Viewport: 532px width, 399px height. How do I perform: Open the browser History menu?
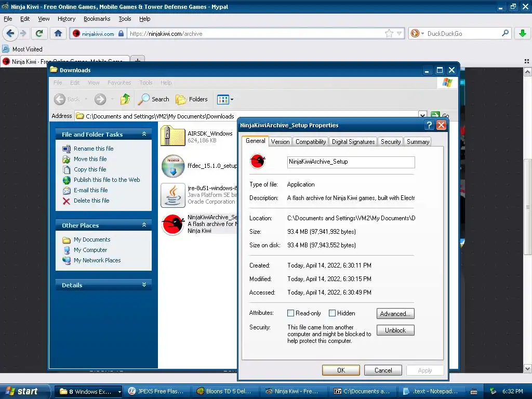click(66, 19)
